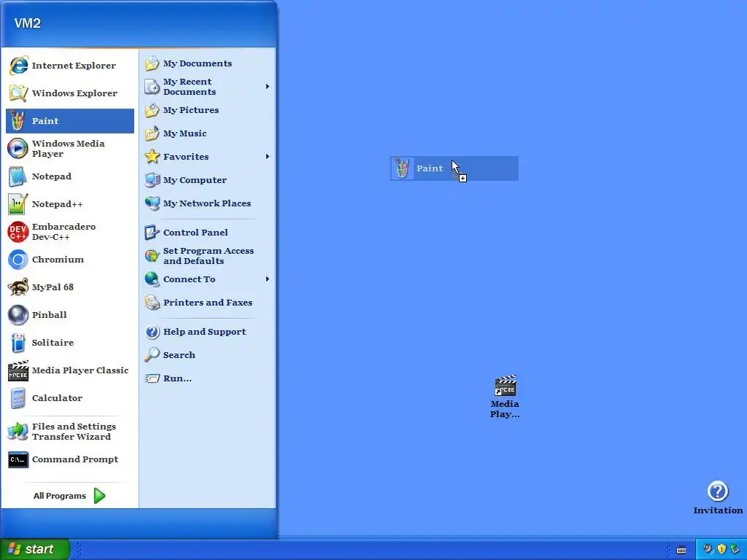
Task: Click the Set Program Access and Defaults icon
Action: coord(152,256)
